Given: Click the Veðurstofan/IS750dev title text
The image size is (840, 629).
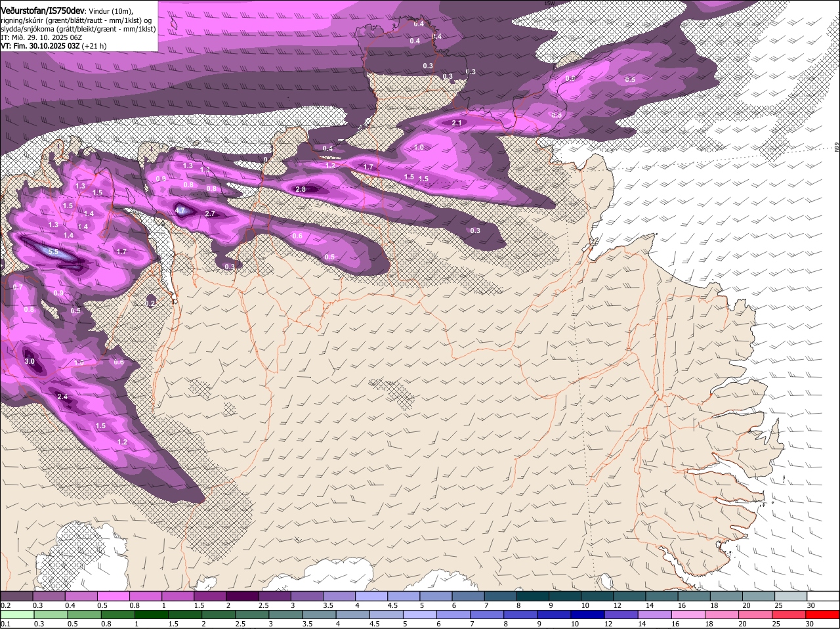Looking at the screenshot, I should pyautogui.click(x=43, y=11).
